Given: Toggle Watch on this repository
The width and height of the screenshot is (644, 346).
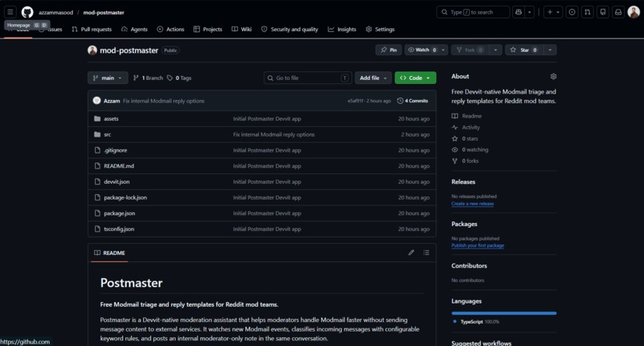Looking at the screenshot, I should pos(422,50).
